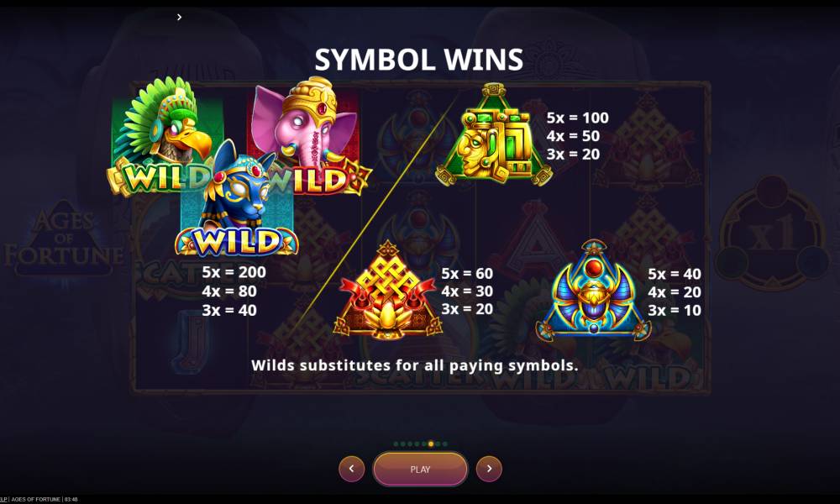Viewport: 840px width, 504px height.
Task: Select the blue scarab pyramid symbol
Action: tap(594, 290)
